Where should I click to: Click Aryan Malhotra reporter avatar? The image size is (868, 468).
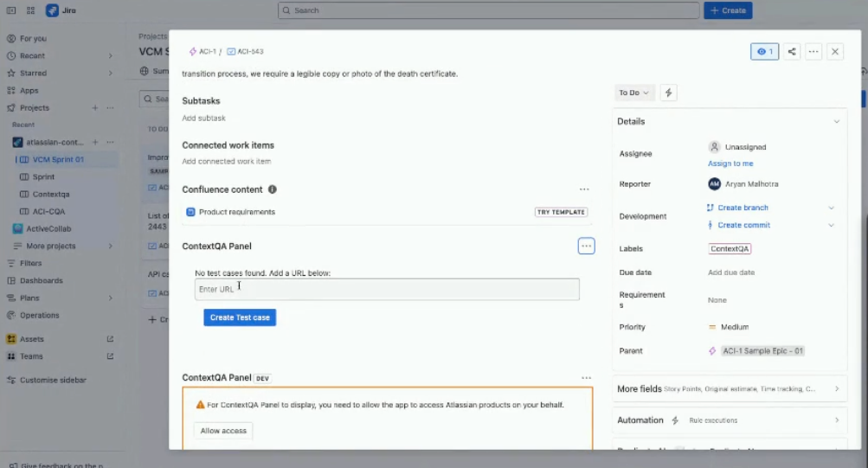pos(714,183)
